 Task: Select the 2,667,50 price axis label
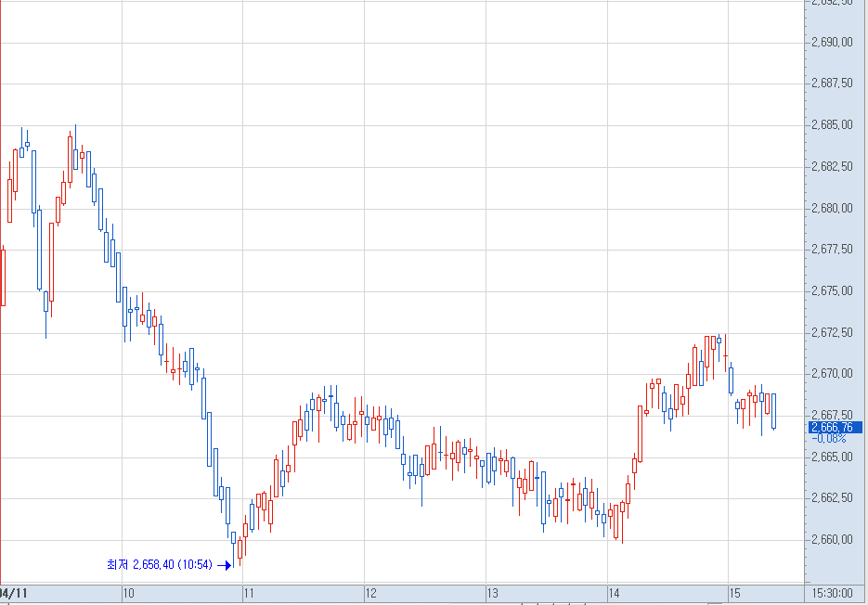pos(832,415)
